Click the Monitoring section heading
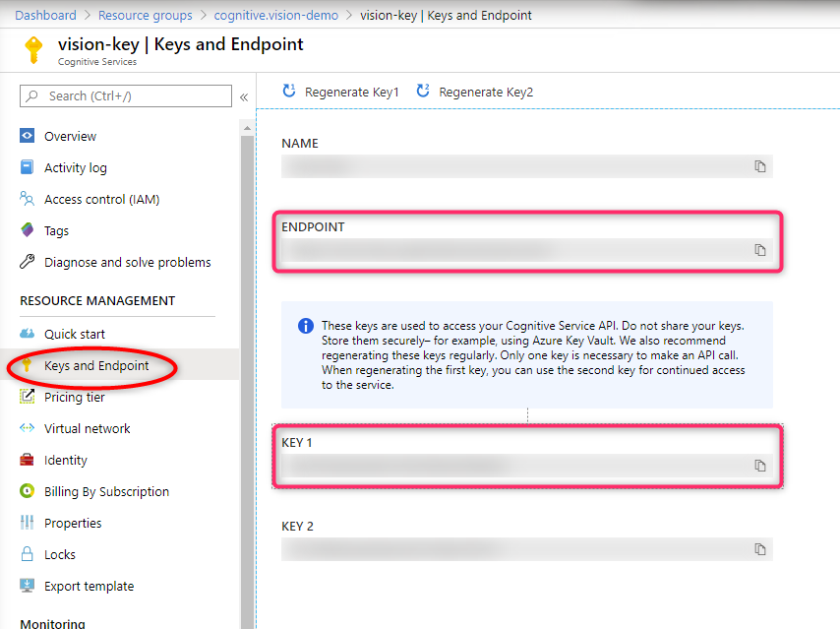 (52, 624)
